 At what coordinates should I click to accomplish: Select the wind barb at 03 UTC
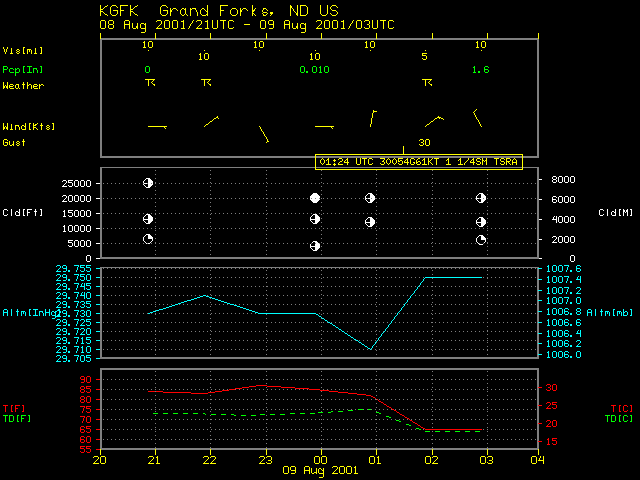point(478,118)
